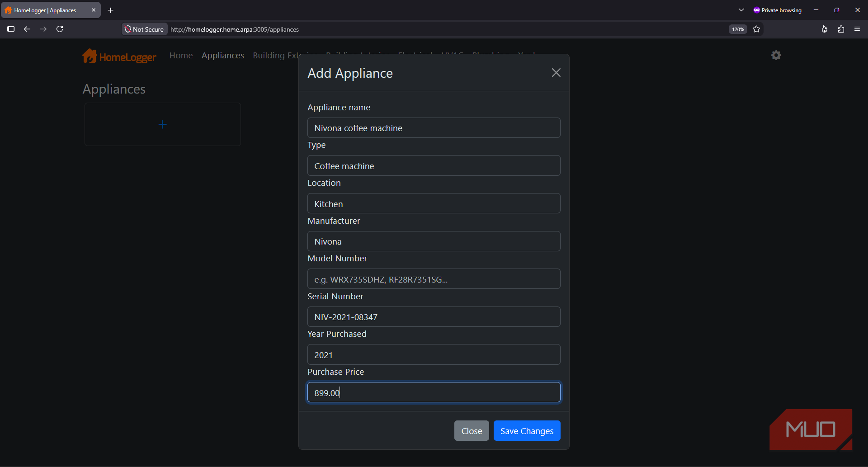The image size is (868, 467).
Task: Focus the Location field
Action: tap(434, 204)
